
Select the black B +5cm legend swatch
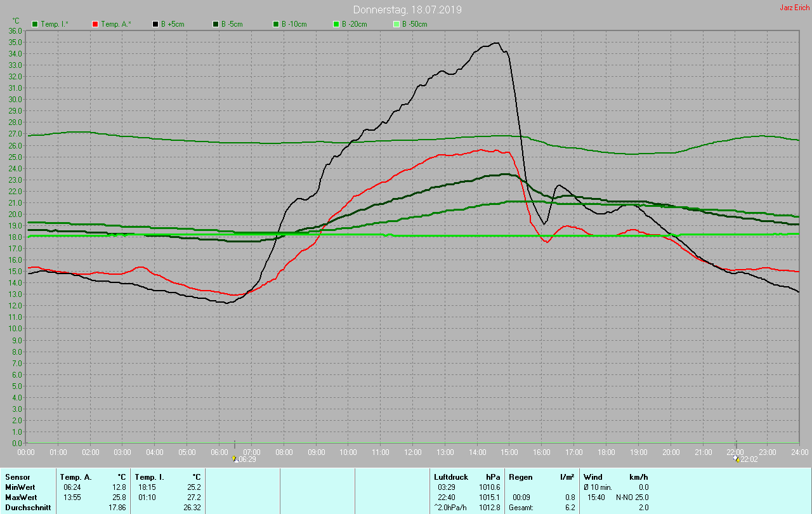pyautogui.click(x=155, y=24)
